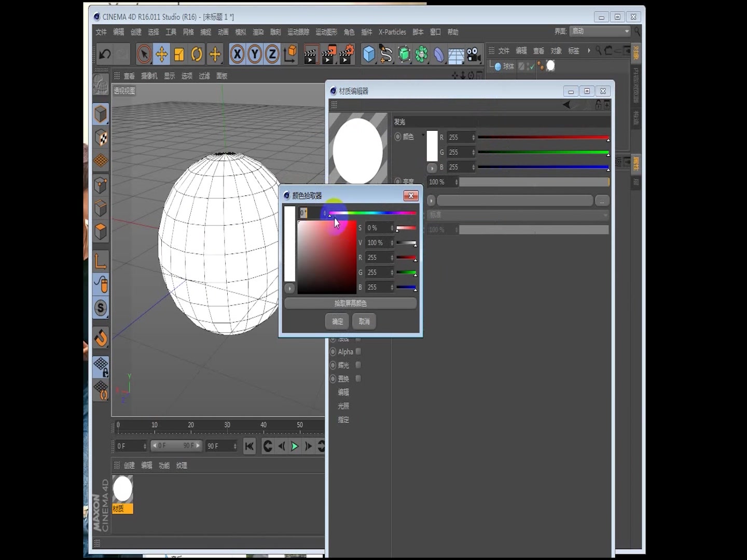Click the 确定 button in the color picker
Image resolution: width=747 pixels, height=560 pixels.
coord(337,321)
